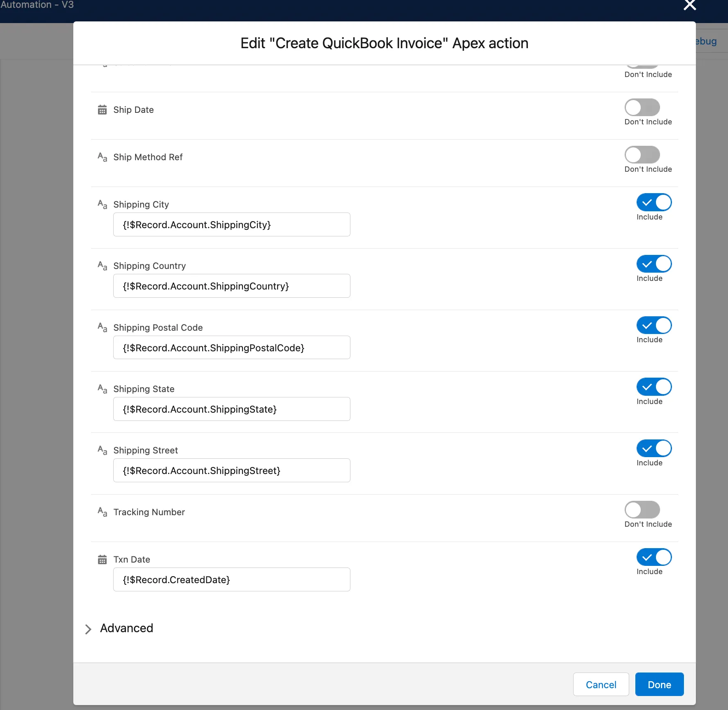Screen dimensions: 728x710
Task: Click the text-type icon beside Ship Method Ref
Action: [x=102, y=157]
